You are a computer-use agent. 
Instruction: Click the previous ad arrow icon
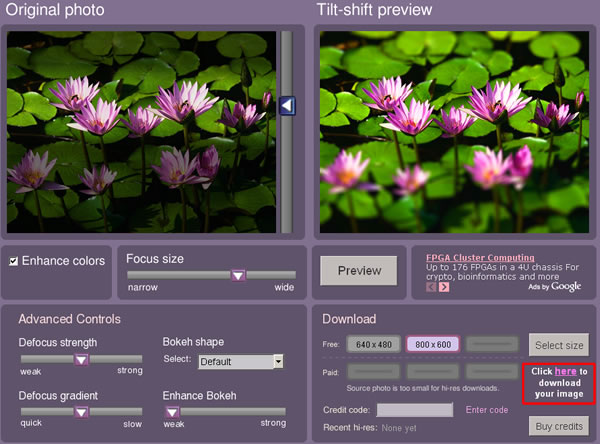pos(431,287)
